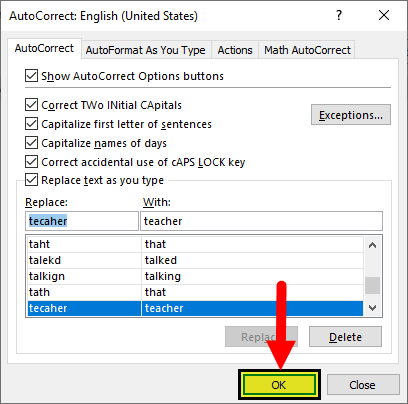
Task: Open the Actions tab
Action: tap(235, 50)
